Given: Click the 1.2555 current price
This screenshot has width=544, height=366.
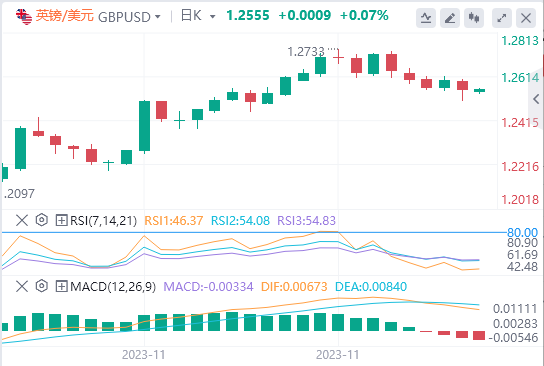Looking at the screenshot, I should [248, 16].
